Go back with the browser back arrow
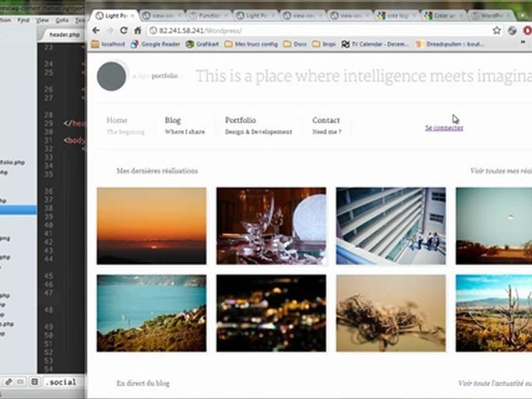532x399 pixels. (x=96, y=30)
